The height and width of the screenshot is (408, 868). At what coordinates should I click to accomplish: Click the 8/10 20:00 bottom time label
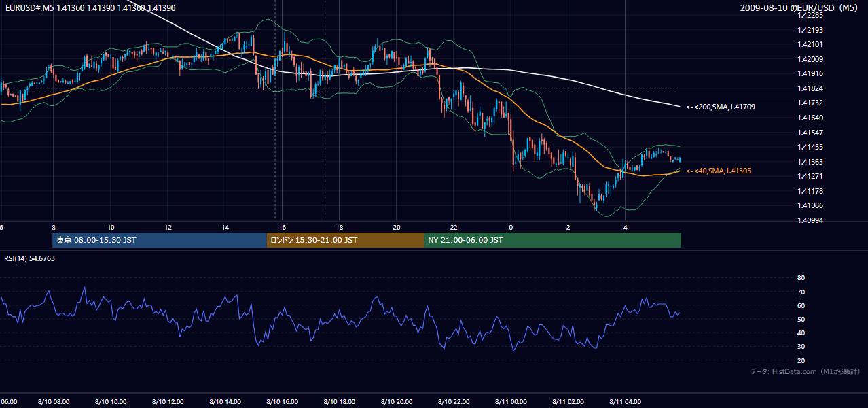[x=397, y=402]
